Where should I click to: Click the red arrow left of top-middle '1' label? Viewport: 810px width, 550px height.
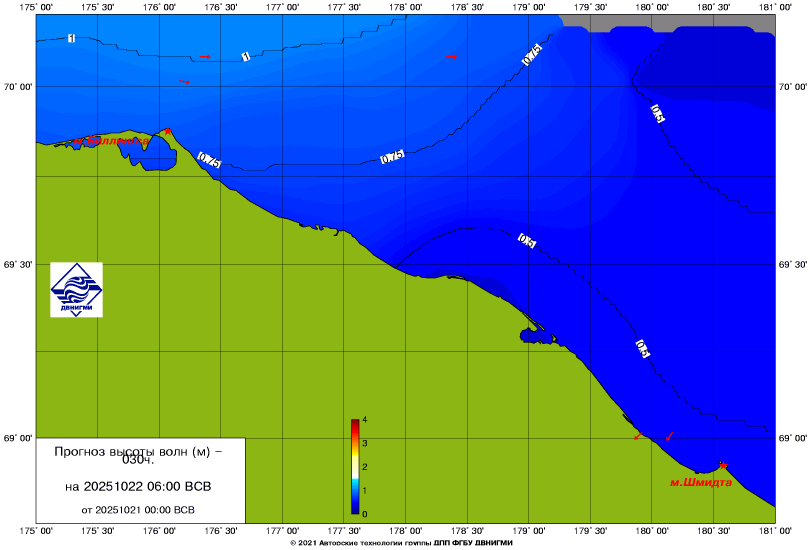click(205, 57)
